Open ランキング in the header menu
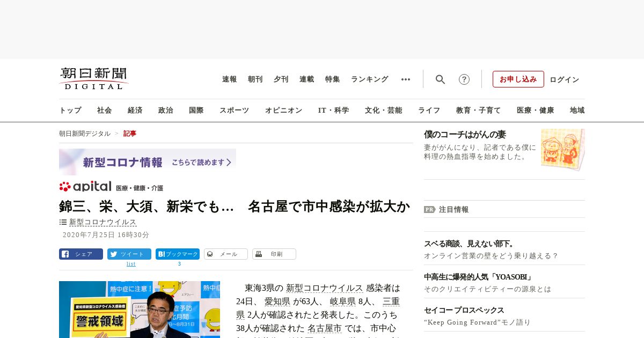The image size is (644, 338). pyautogui.click(x=369, y=79)
